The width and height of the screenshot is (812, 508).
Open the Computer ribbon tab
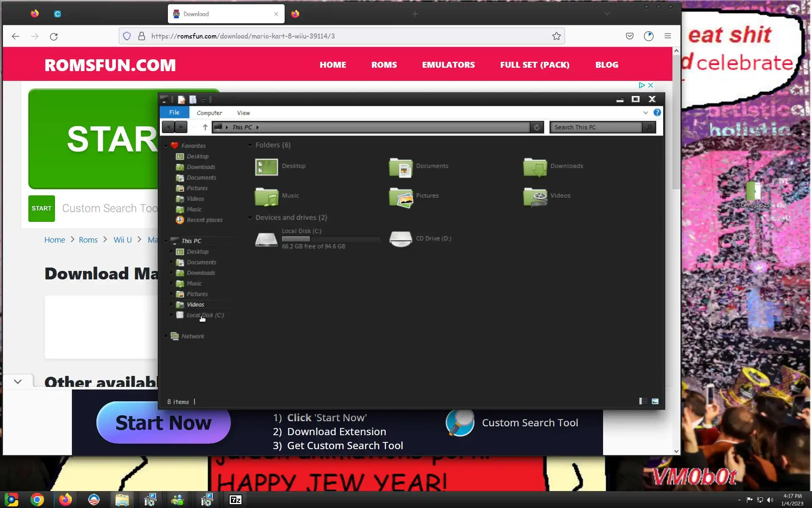click(209, 113)
